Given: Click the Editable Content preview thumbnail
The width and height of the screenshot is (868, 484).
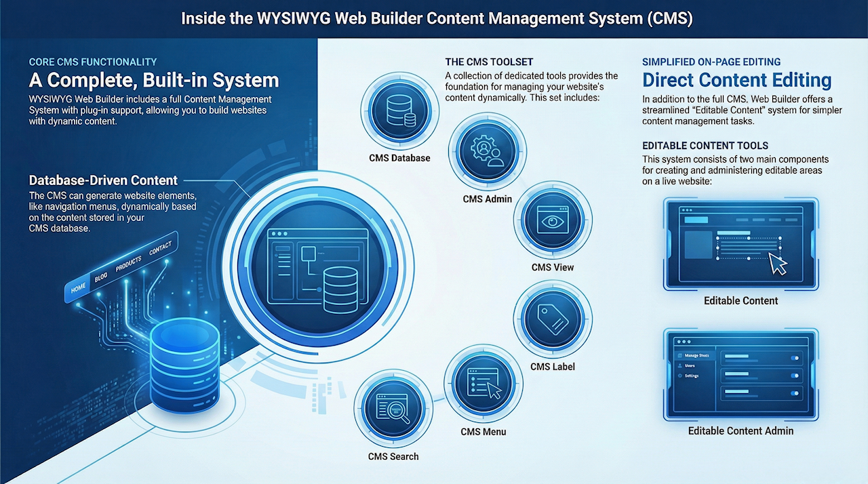Looking at the screenshot, I should (741, 244).
